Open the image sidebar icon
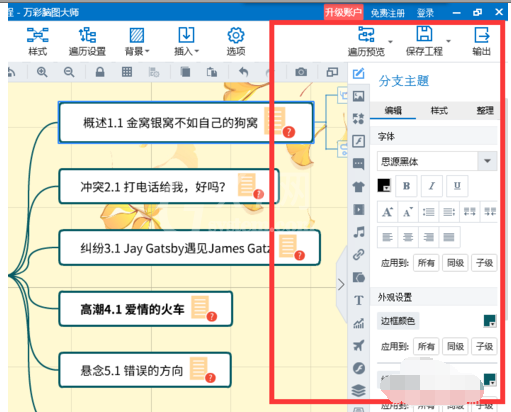The width and height of the screenshot is (511, 412). (x=359, y=96)
